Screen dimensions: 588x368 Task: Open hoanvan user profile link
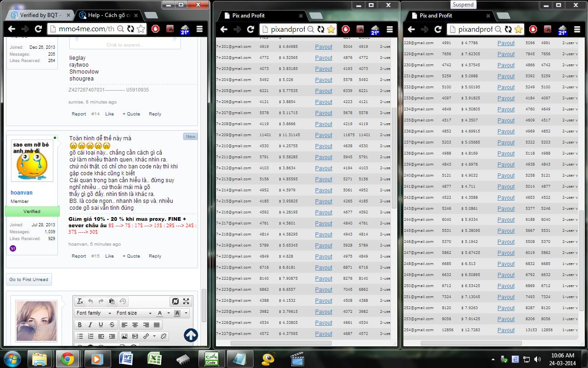tap(22, 193)
